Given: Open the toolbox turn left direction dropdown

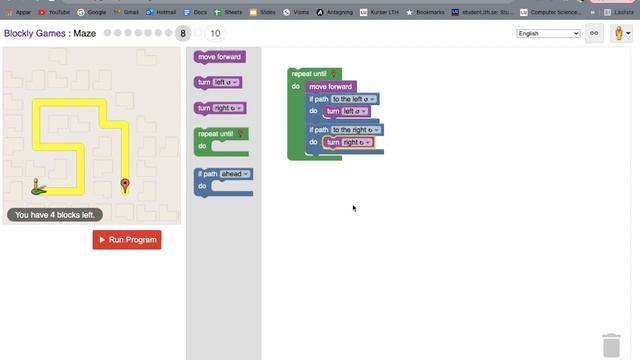Looking at the screenshot, I should (226, 82).
